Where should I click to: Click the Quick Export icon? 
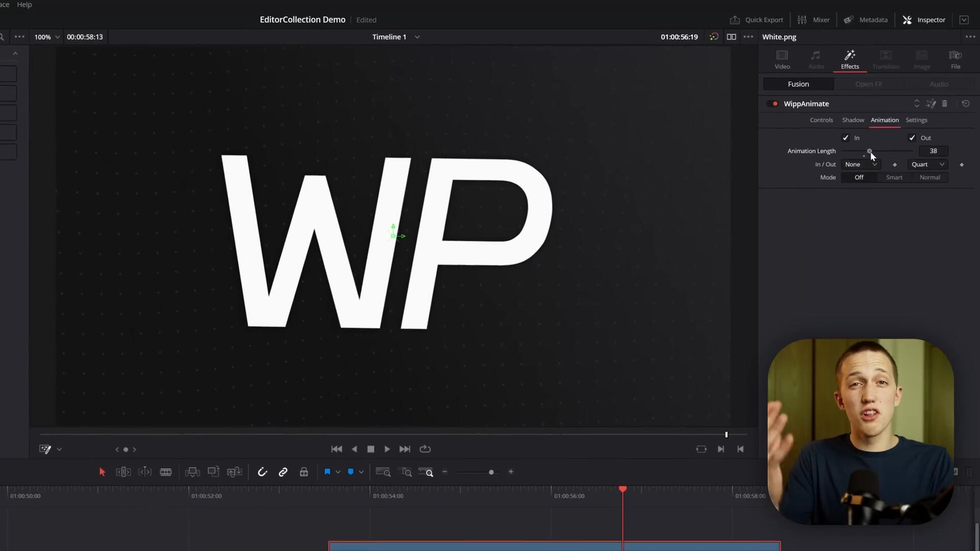[734, 19]
